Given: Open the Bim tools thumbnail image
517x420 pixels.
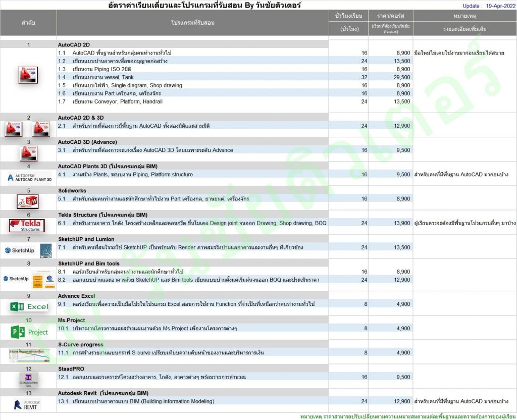Looking at the screenshot, I should pyautogui.click(x=43, y=280).
